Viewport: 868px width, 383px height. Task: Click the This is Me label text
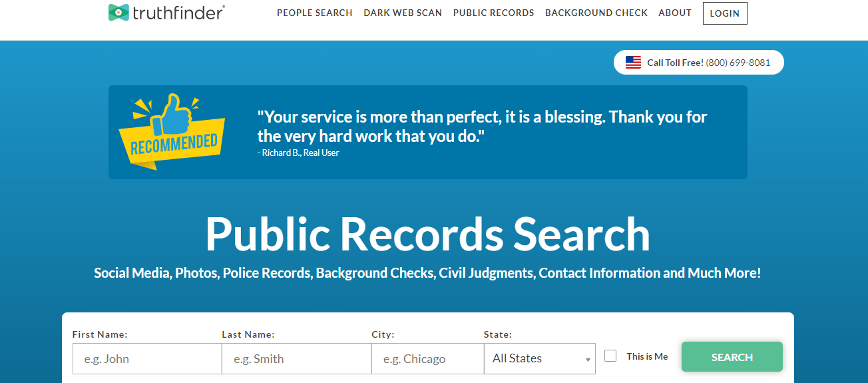point(647,356)
